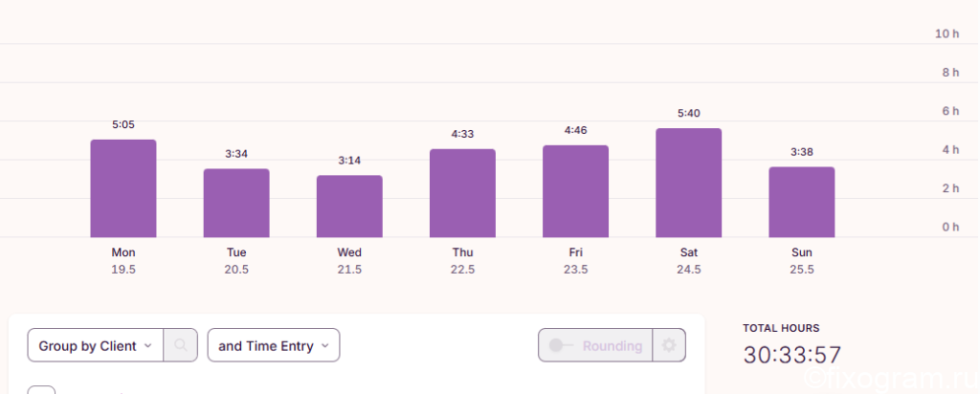Image resolution: width=980 pixels, height=394 pixels.
Task: Expand the and Time Entry dropdown
Action: click(274, 345)
